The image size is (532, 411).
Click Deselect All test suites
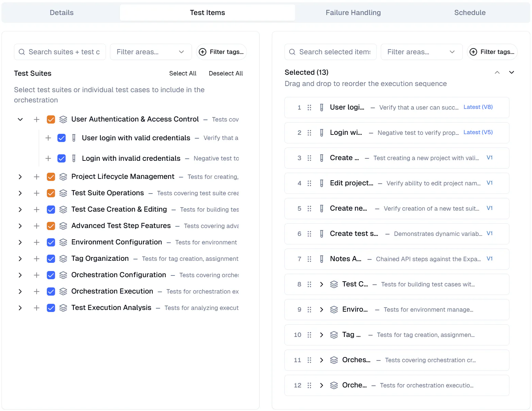tap(226, 73)
